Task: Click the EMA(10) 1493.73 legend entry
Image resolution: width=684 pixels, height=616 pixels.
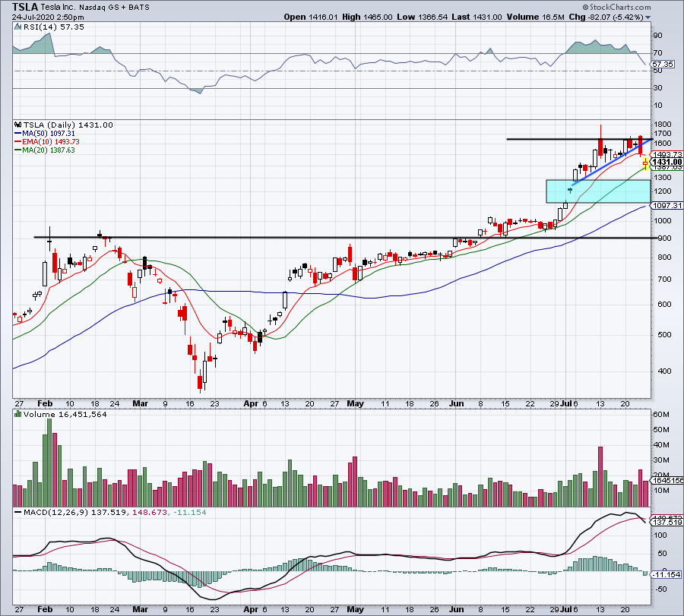Action: 46,142
